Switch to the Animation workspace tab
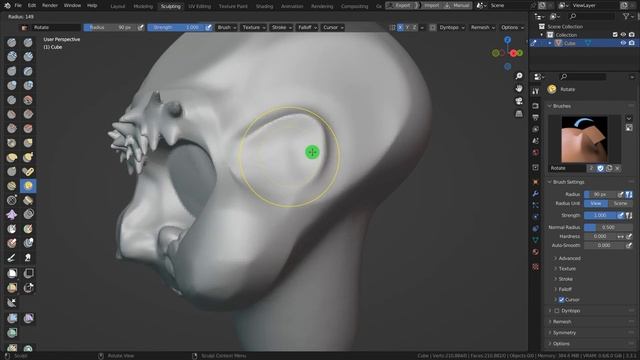This screenshot has height=360, width=640. (x=292, y=6)
